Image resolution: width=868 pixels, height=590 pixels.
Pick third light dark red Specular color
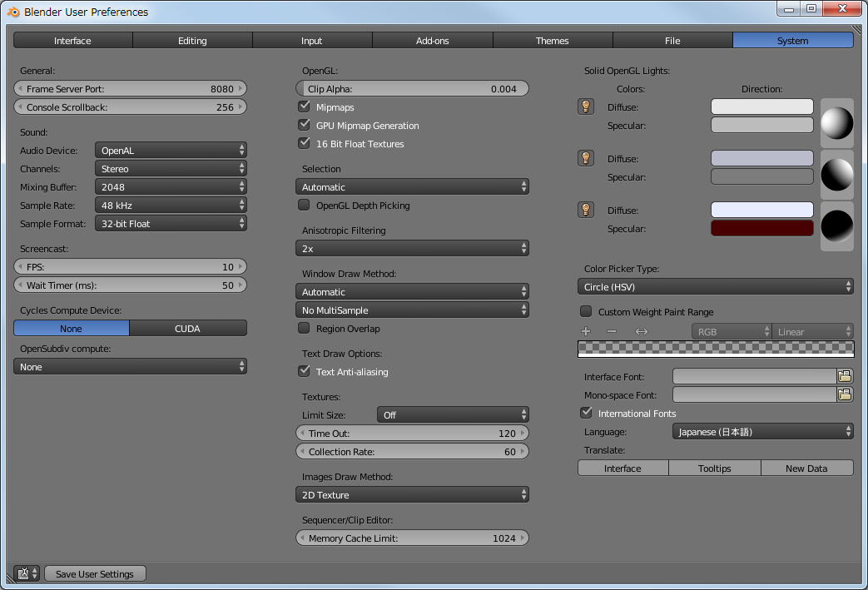point(761,228)
